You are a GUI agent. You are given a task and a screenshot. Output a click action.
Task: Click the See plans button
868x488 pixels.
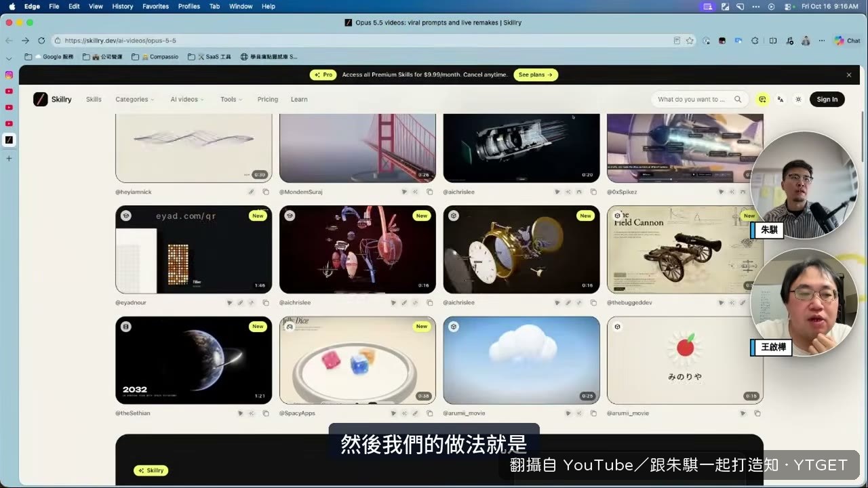[536, 75]
